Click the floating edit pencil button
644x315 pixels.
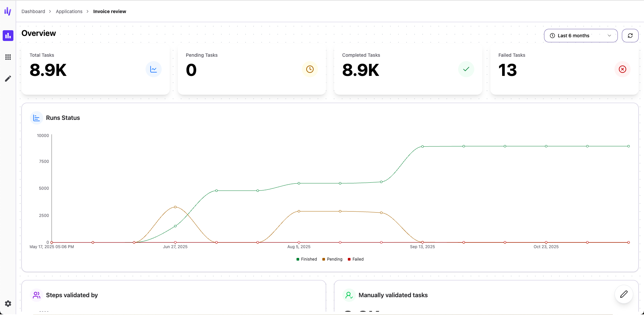[x=624, y=294]
